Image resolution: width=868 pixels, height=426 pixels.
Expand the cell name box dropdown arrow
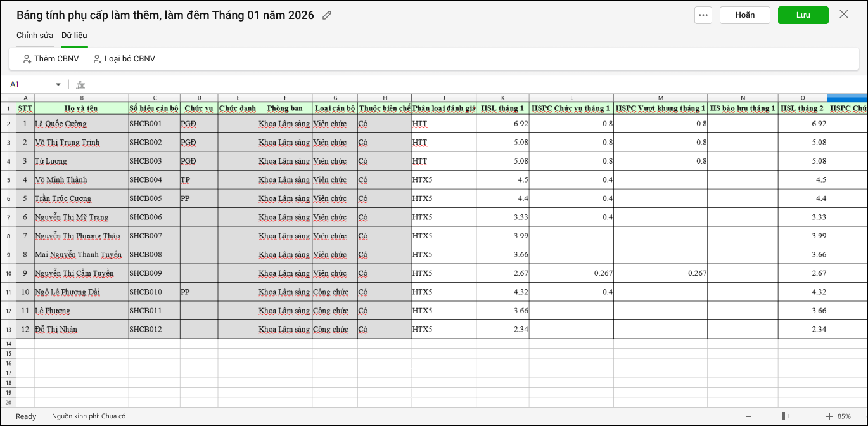tap(58, 84)
